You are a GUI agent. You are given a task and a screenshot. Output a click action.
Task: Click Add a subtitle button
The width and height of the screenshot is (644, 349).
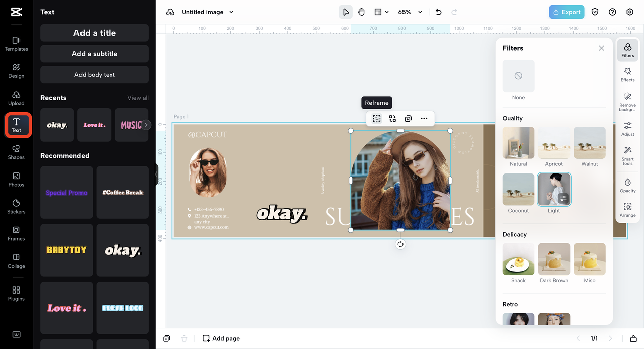(95, 54)
